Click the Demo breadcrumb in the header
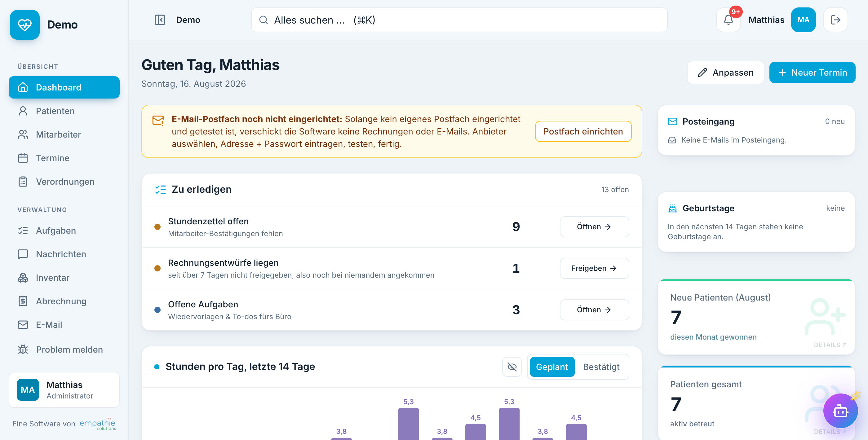868x440 pixels. pos(188,20)
